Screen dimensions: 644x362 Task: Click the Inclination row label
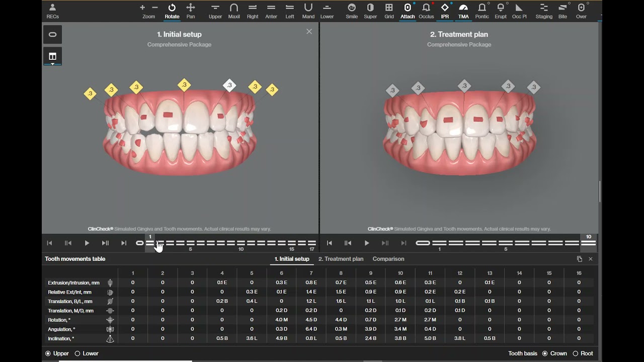[61, 338]
